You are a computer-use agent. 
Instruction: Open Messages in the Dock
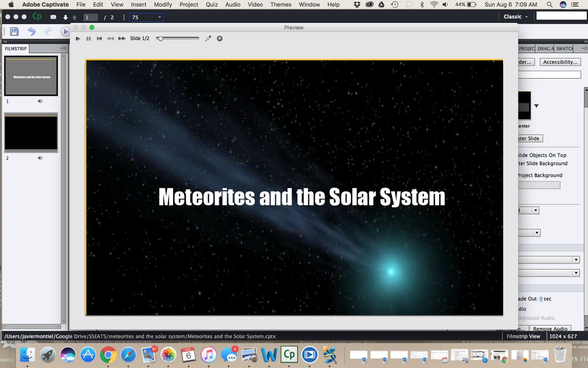point(229,354)
